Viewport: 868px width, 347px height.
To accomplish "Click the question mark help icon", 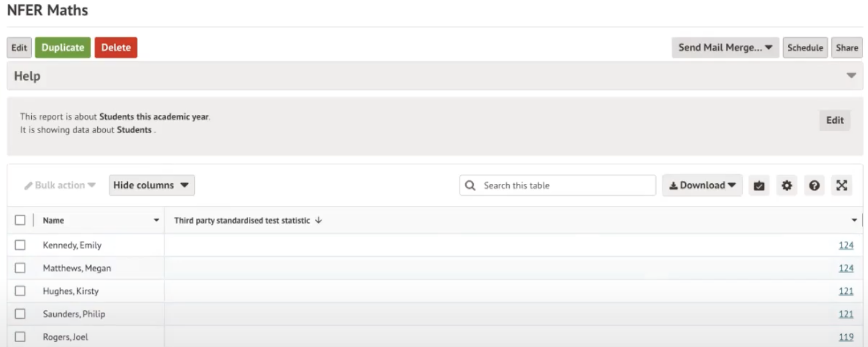I will [814, 186].
